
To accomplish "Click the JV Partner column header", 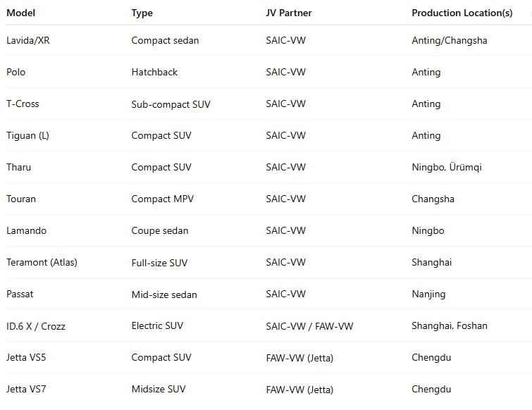I will pyautogui.click(x=290, y=13).
